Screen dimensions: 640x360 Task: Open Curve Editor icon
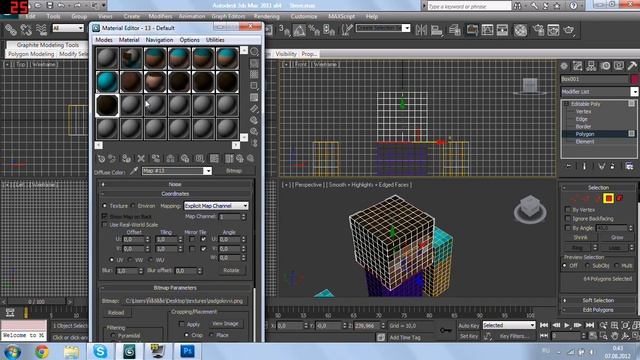[x=487, y=30]
